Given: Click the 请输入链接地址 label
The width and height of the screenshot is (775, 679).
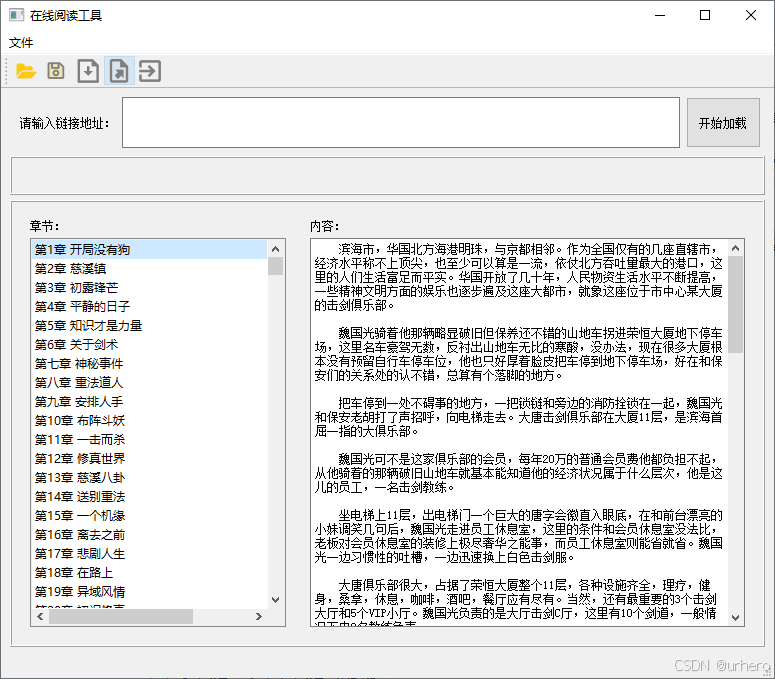Looking at the screenshot, I should (64, 124).
